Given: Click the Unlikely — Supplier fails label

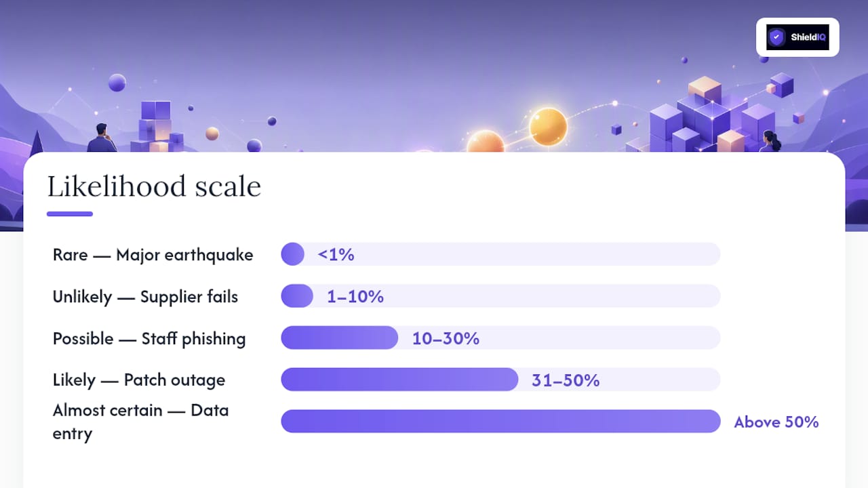Looking at the screenshot, I should (x=146, y=297).
